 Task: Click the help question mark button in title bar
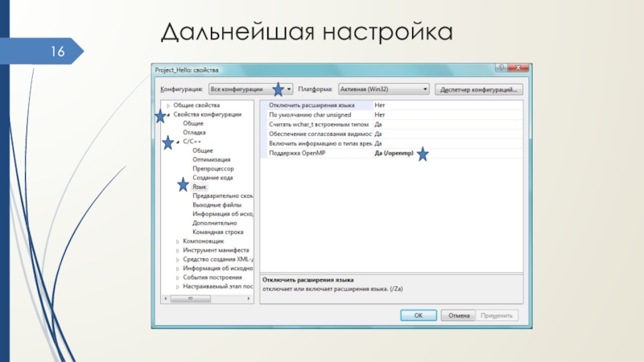[x=502, y=70]
